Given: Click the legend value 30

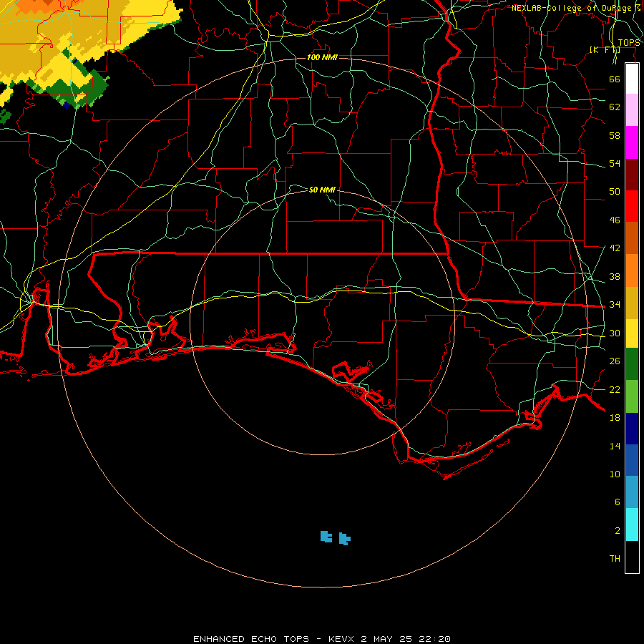Looking at the screenshot, I should [615, 333].
